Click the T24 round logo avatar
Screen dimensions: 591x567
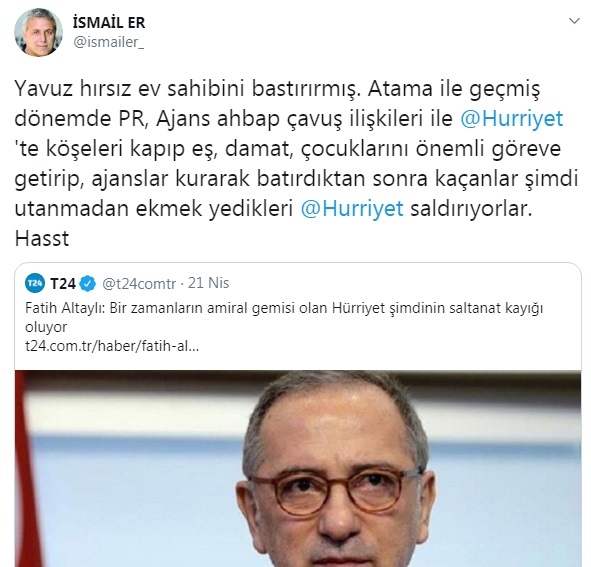[x=35, y=283]
